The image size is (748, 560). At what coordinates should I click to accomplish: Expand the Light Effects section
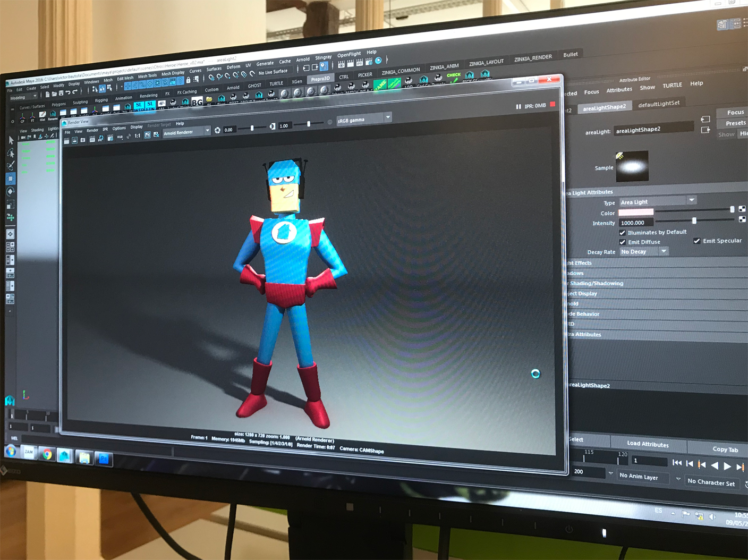[x=657, y=263]
